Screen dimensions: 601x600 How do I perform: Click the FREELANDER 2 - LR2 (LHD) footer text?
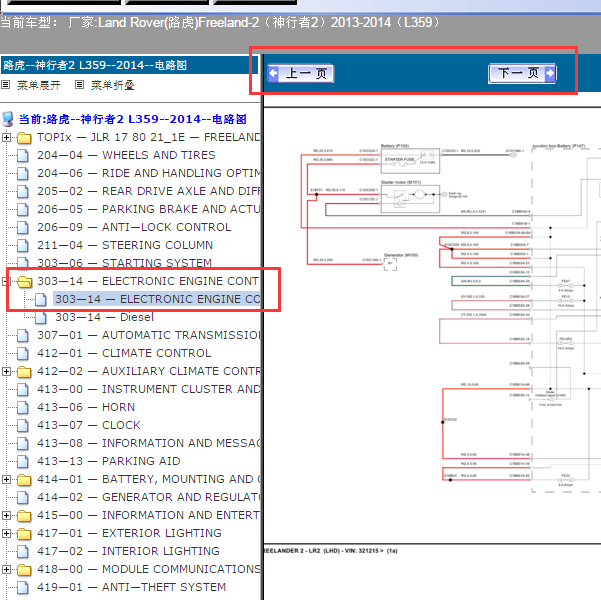[331, 551]
